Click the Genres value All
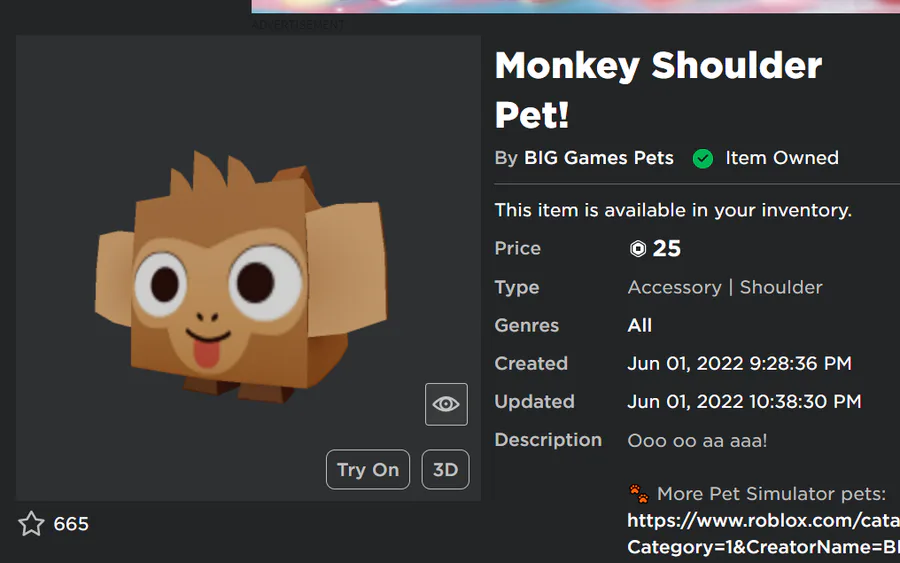The width and height of the screenshot is (900, 563). tap(639, 325)
